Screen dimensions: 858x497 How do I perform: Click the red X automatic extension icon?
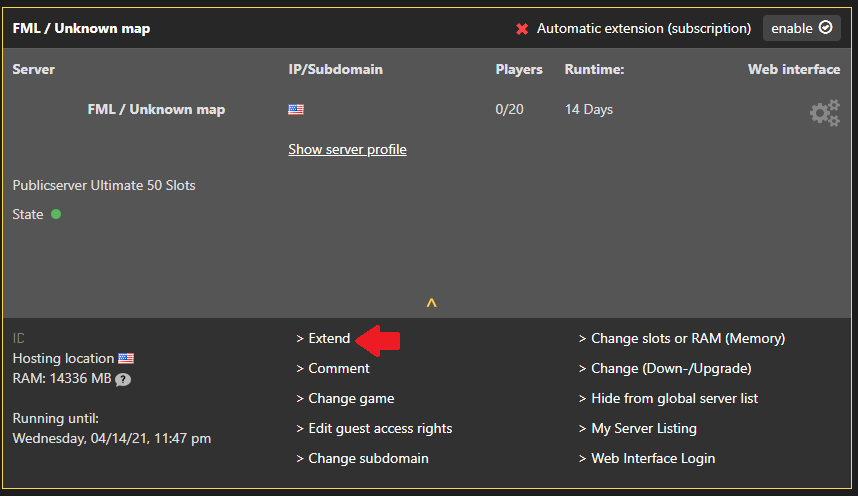point(522,29)
